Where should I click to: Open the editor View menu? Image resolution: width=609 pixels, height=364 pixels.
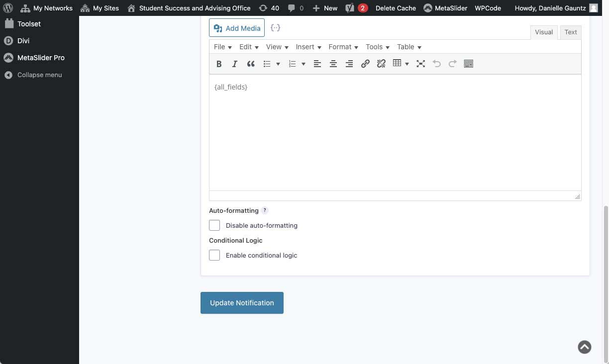(x=278, y=47)
